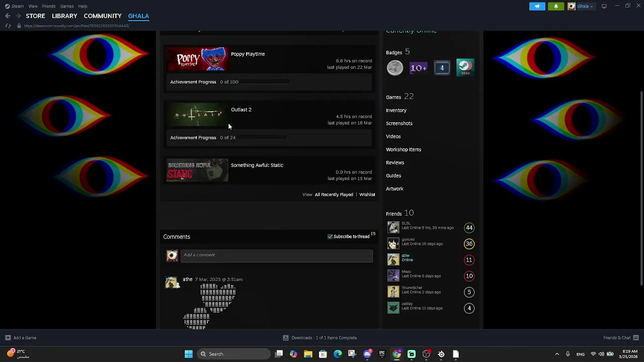Select the GHALA profile tab
Screen dimensions: 644x362
138,16
